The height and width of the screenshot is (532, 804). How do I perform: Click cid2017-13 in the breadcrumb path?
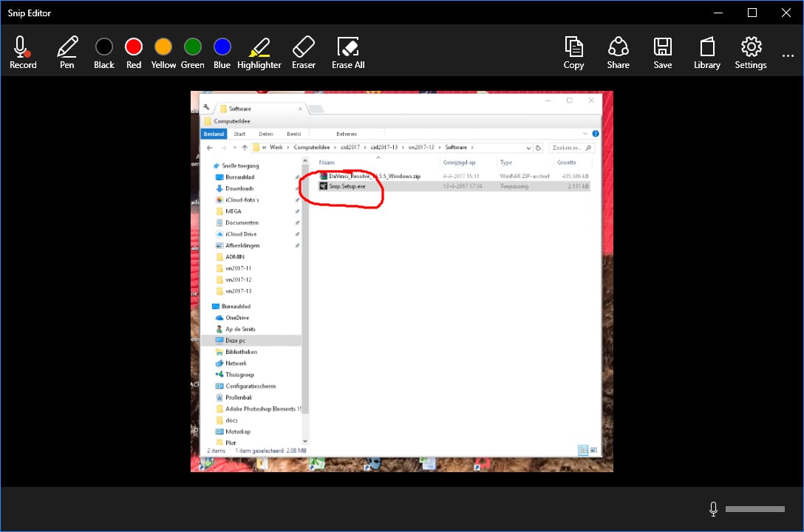(x=384, y=148)
